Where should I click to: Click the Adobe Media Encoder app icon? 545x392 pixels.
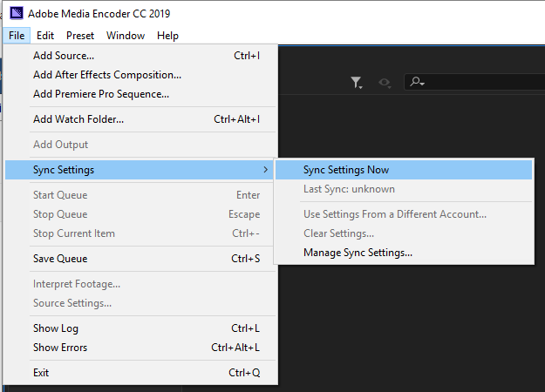click(17, 14)
